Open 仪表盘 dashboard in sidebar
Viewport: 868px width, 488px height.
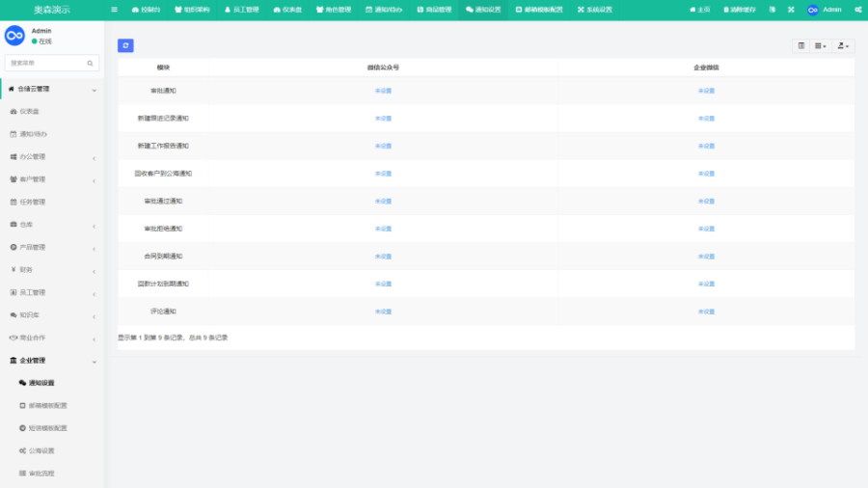coord(35,112)
